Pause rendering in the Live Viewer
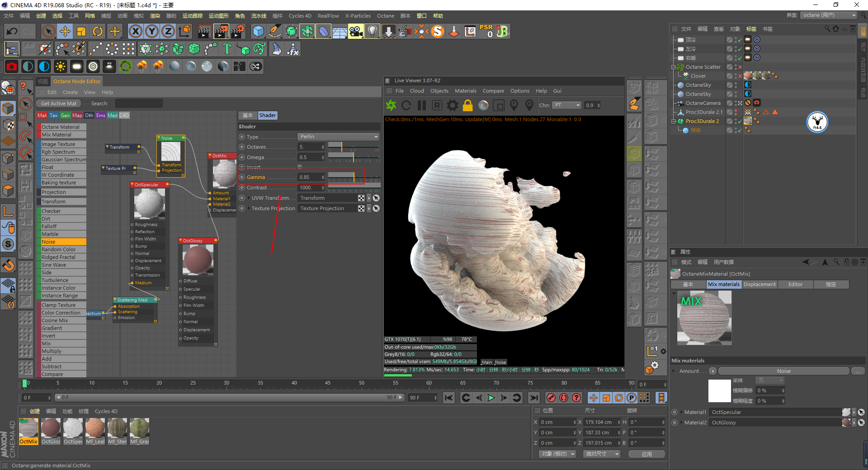This screenshot has width=868, height=470. coord(422,105)
